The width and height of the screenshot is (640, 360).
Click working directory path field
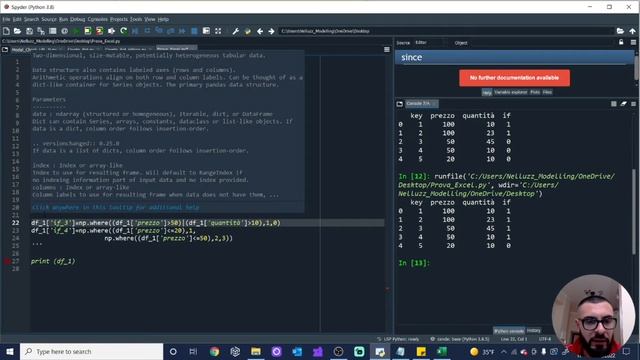(x=446, y=31)
